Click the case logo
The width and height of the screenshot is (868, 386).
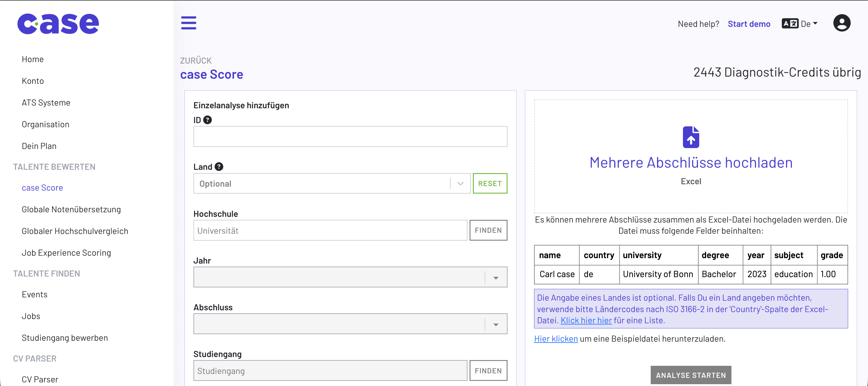click(x=58, y=24)
